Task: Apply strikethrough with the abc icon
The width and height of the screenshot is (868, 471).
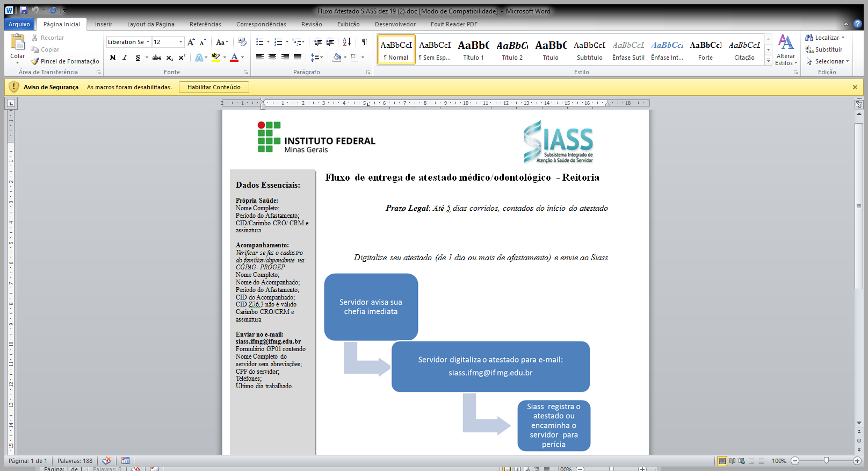Action: pyautogui.click(x=156, y=58)
